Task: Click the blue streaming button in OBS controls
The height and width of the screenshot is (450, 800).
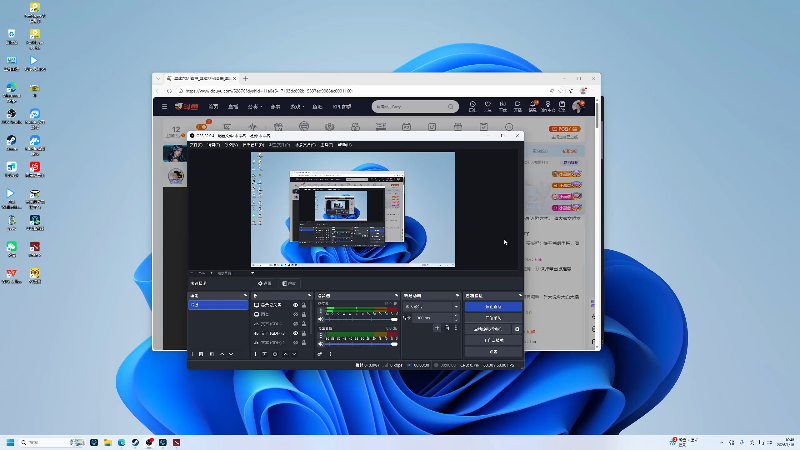Action: pos(493,305)
